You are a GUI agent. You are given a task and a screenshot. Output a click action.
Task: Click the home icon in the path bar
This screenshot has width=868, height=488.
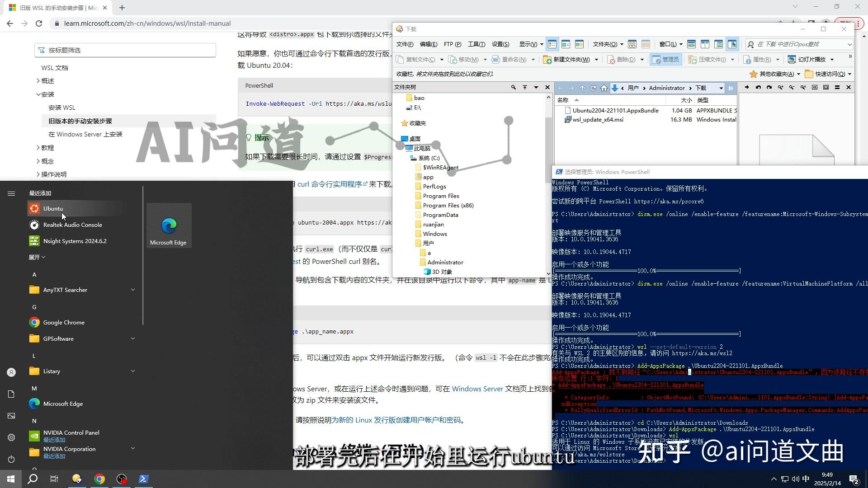(x=604, y=88)
